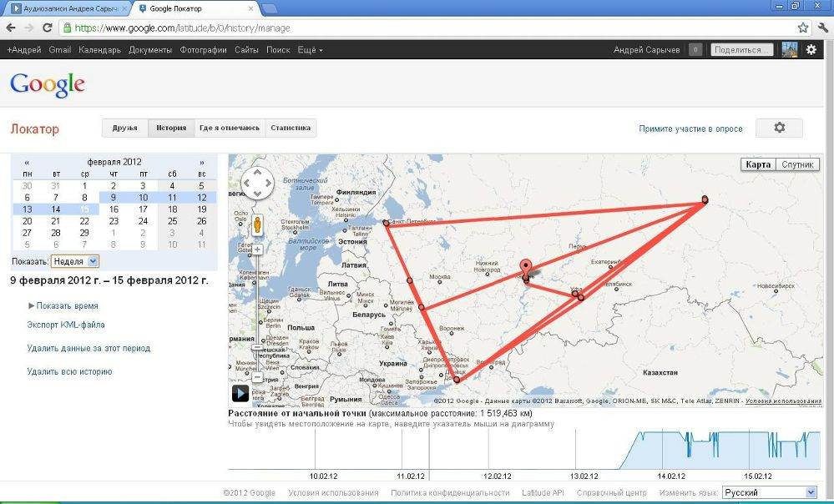Play history animation on the map
This screenshot has height=504, width=834.
click(240, 393)
